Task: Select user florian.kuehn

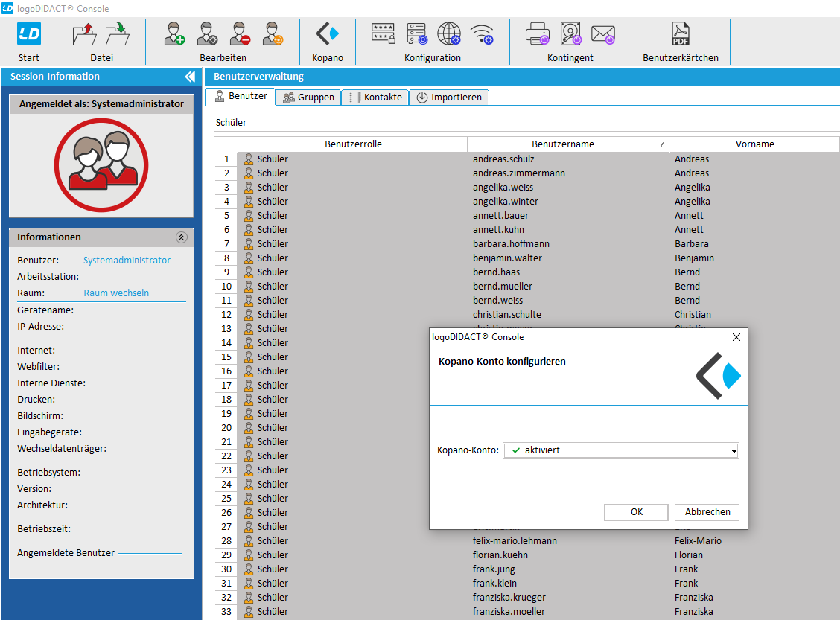Action: point(500,555)
